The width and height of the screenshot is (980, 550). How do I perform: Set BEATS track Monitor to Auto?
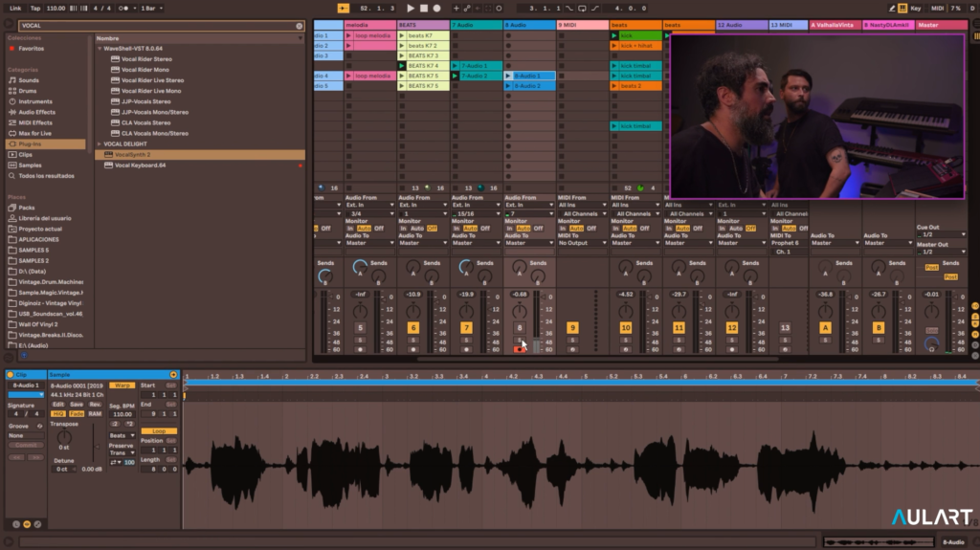pos(417,229)
